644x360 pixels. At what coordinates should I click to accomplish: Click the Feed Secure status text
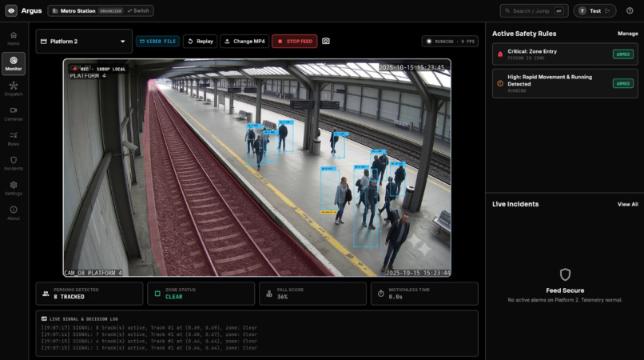[x=565, y=290]
